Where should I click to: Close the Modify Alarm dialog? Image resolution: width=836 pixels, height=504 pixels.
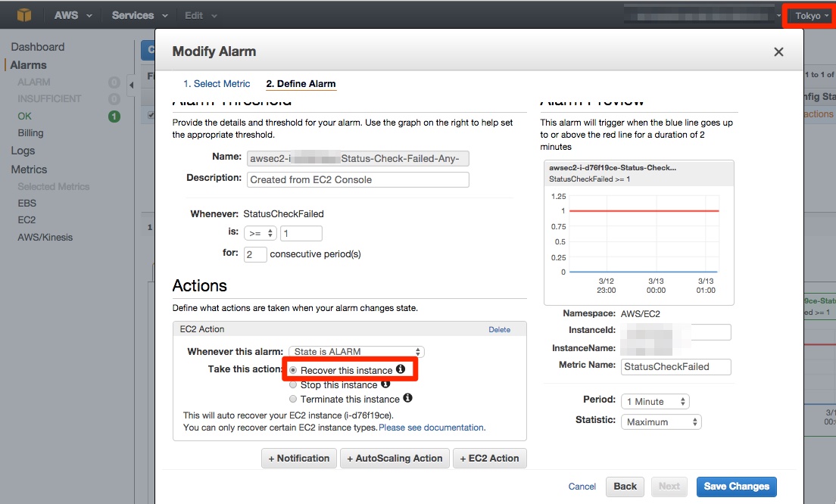[x=778, y=51]
